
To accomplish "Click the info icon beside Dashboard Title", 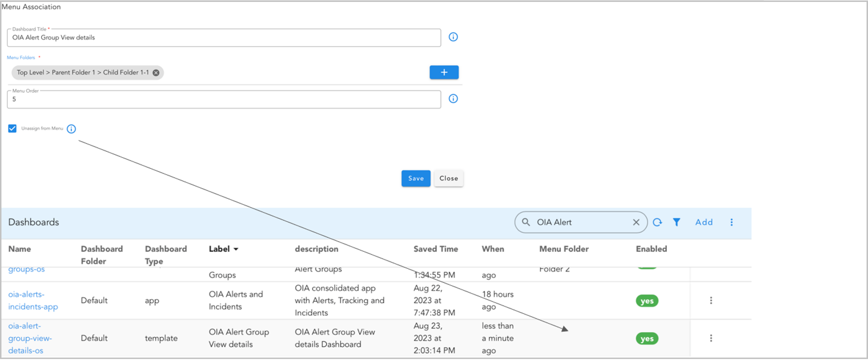I will click(x=453, y=37).
